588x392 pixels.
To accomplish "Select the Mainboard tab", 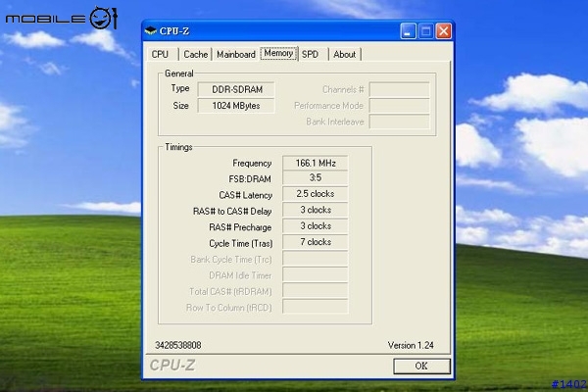I will pos(236,55).
